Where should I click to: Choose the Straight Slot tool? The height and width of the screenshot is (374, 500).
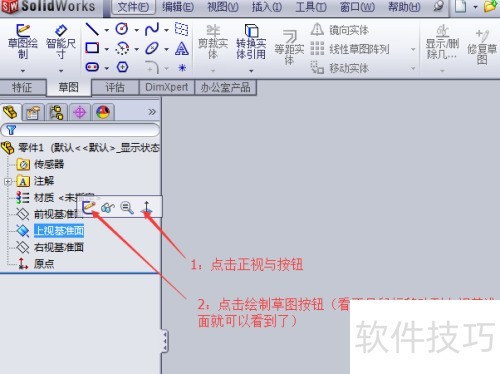92,67
